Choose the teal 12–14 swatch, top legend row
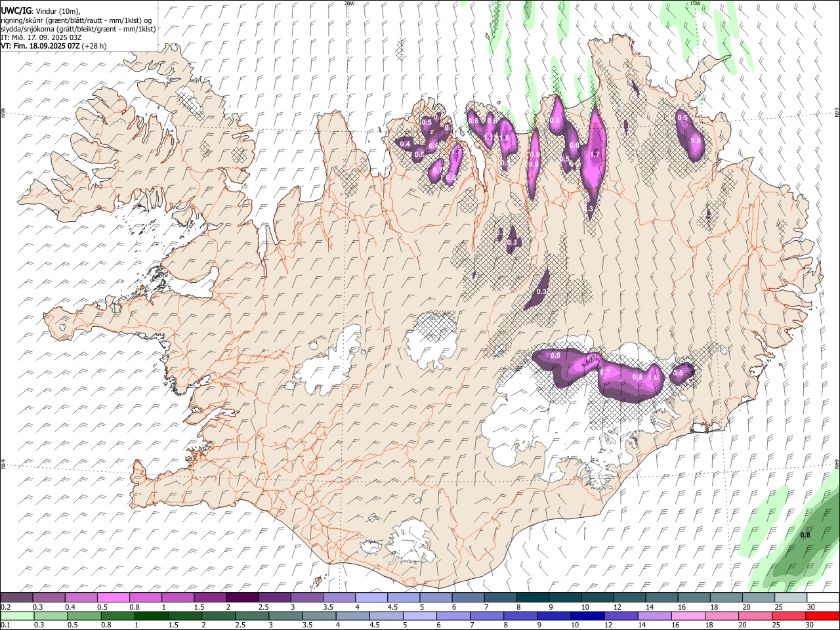 pyautogui.click(x=630, y=598)
